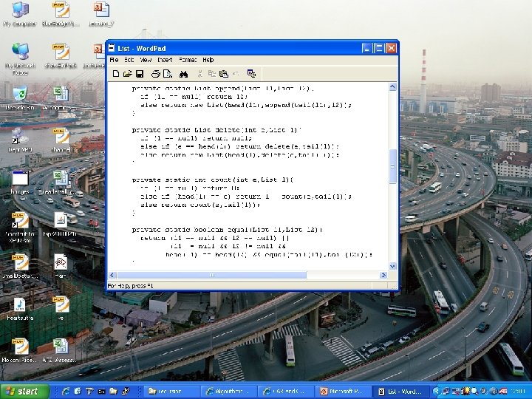
Task: Minimize the List - WordPad window
Action: click(x=366, y=48)
